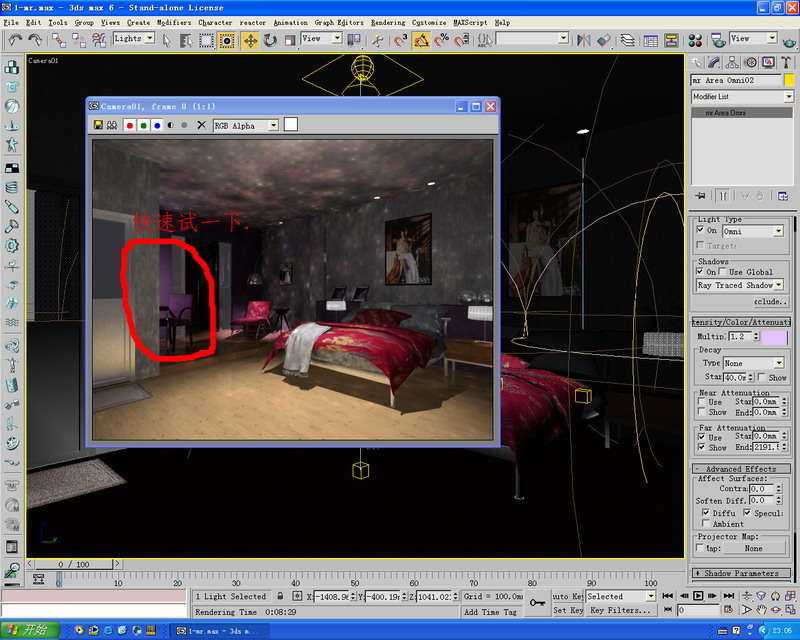Click the Add Time Tag area
The height and width of the screenshot is (640, 800).
(x=490, y=611)
